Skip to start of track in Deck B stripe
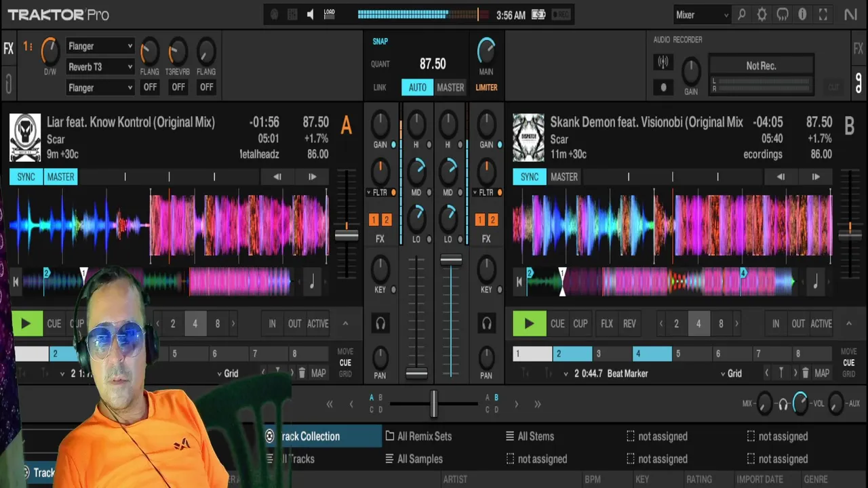This screenshot has width=868, height=488. (519, 281)
